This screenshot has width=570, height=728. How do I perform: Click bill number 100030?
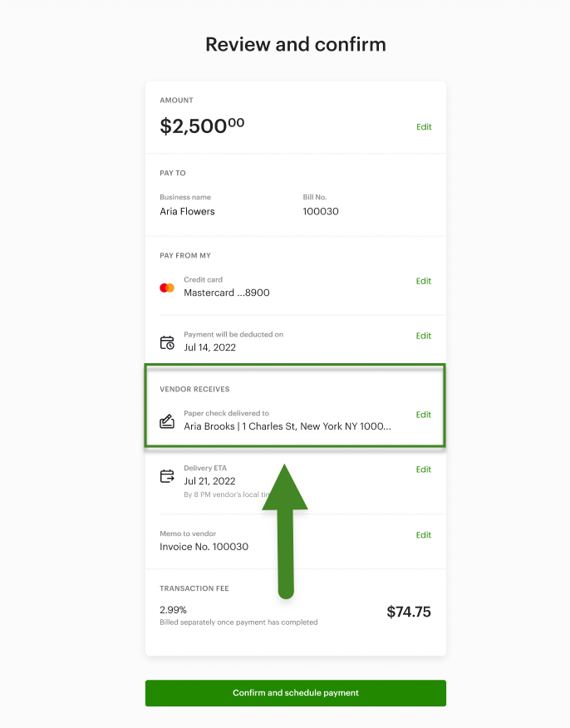coord(321,212)
